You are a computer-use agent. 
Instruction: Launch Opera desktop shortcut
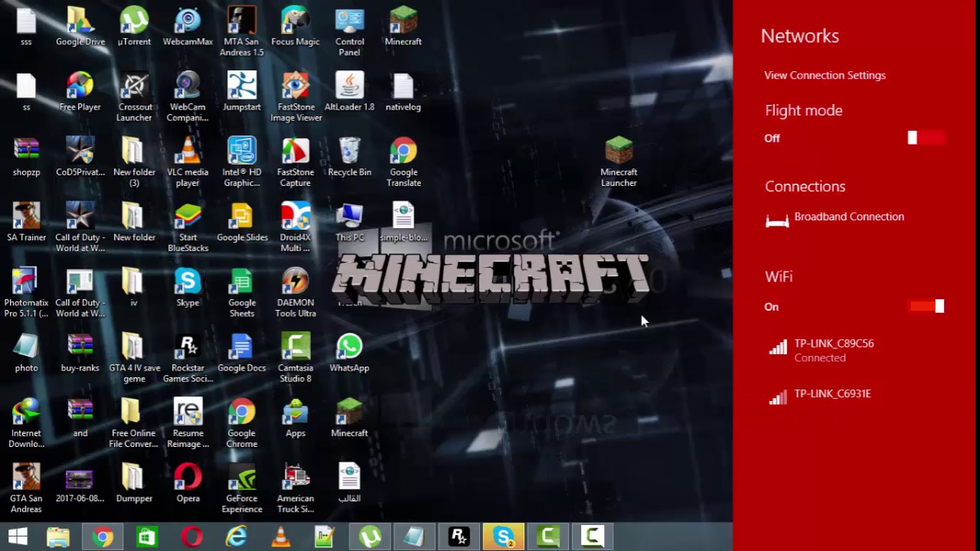(x=188, y=483)
